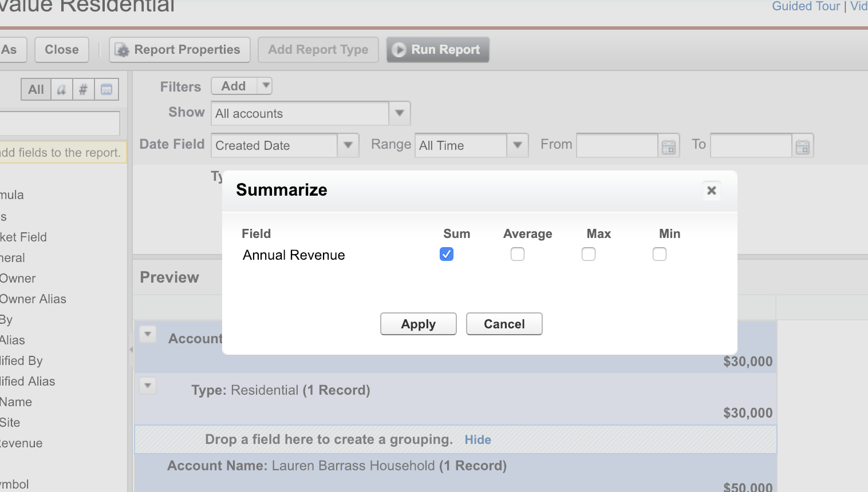Close the Summarize dialog with X
This screenshot has width=868, height=492.
point(712,191)
